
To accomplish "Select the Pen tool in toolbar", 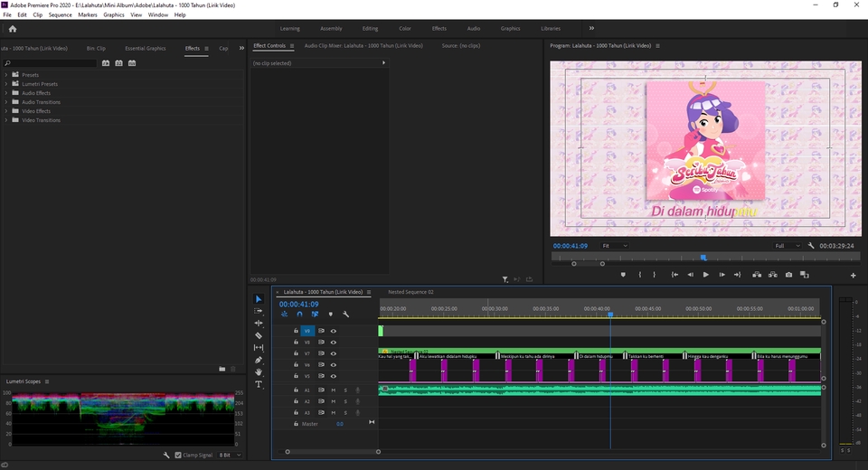I will [259, 360].
